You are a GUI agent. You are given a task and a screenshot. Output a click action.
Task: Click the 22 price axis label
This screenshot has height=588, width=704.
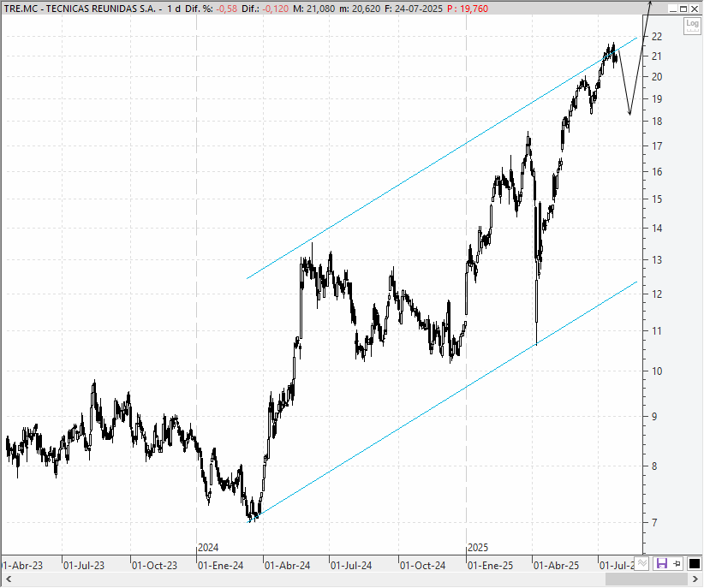657,37
